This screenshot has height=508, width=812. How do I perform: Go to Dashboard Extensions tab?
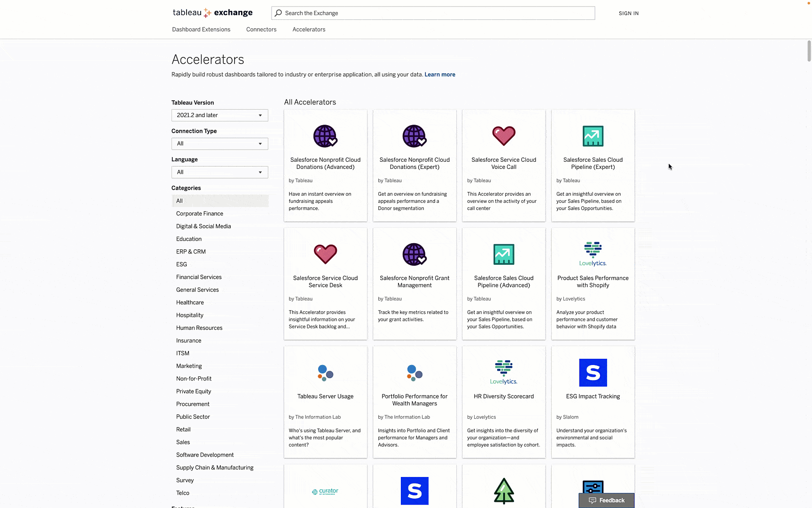[x=201, y=30]
